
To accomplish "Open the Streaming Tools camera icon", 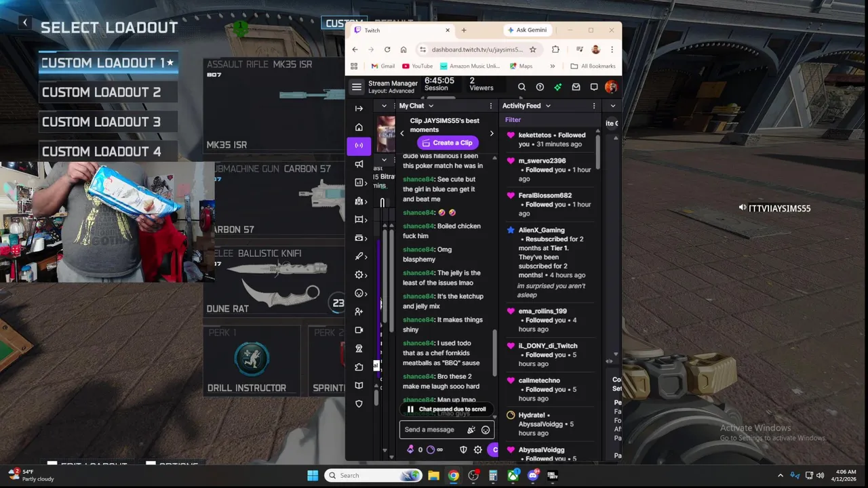I will click(359, 330).
